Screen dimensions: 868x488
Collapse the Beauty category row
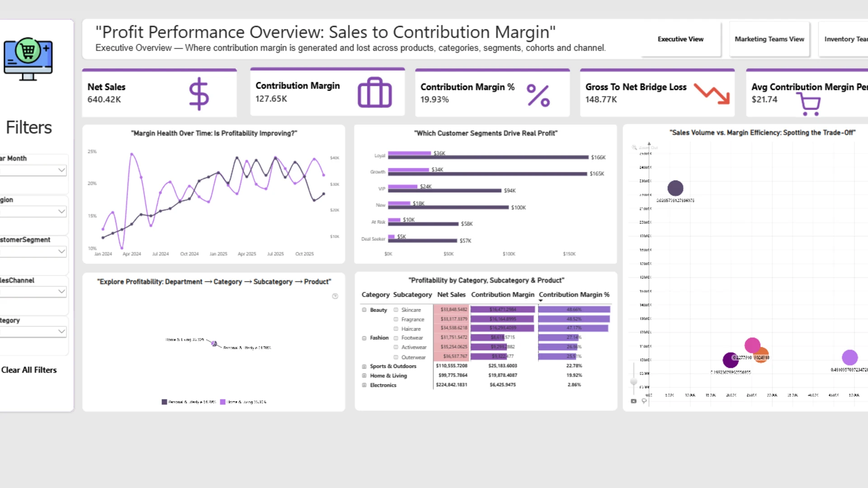[x=364, y=310]
